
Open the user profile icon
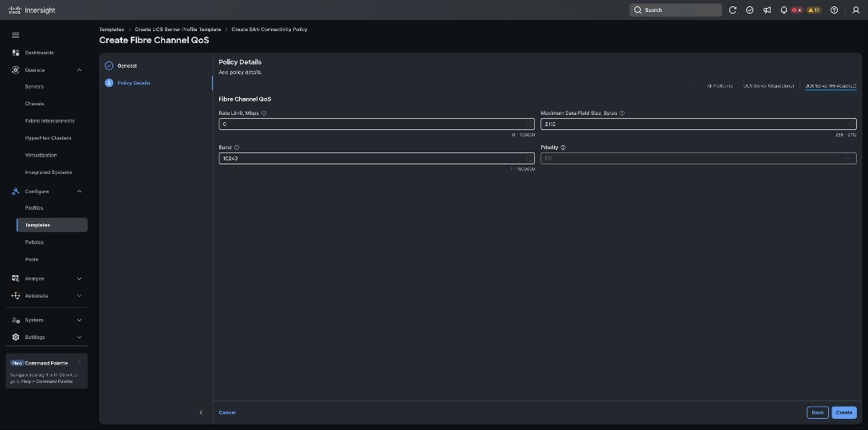[856, 10]
